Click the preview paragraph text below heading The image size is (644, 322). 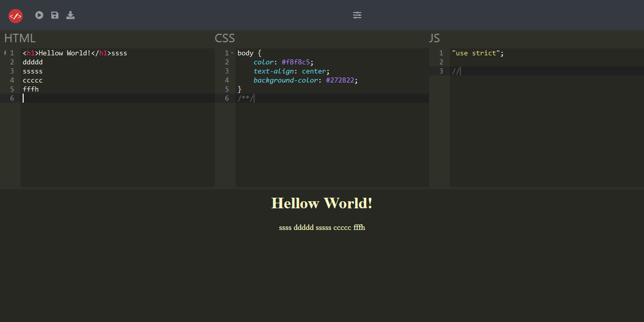[x=322, y=227]
